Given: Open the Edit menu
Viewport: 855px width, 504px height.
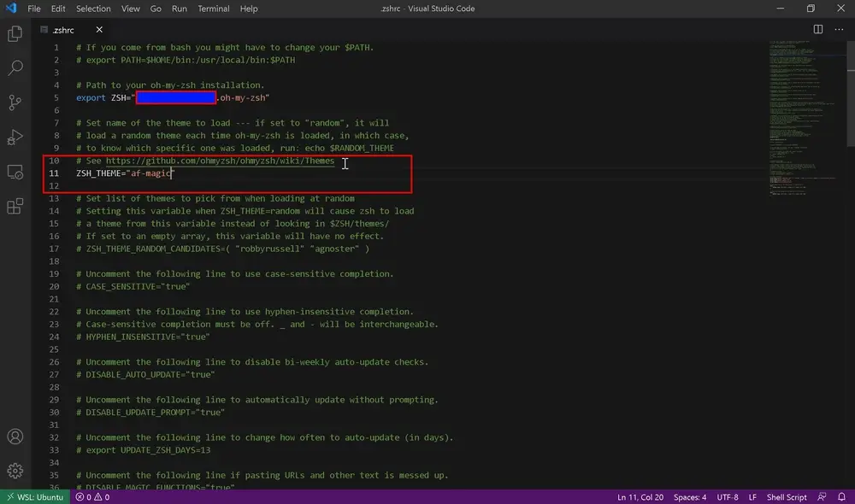Looking at the screenshot, I should pos(58,9).
